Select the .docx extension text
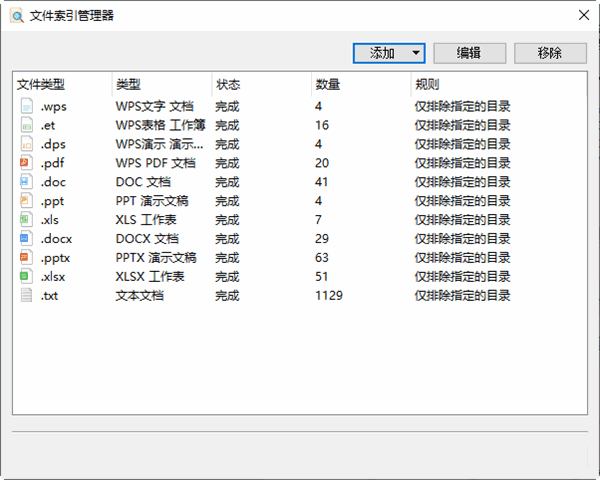Viewport: 600px width, 480px height. pos(57,239)
